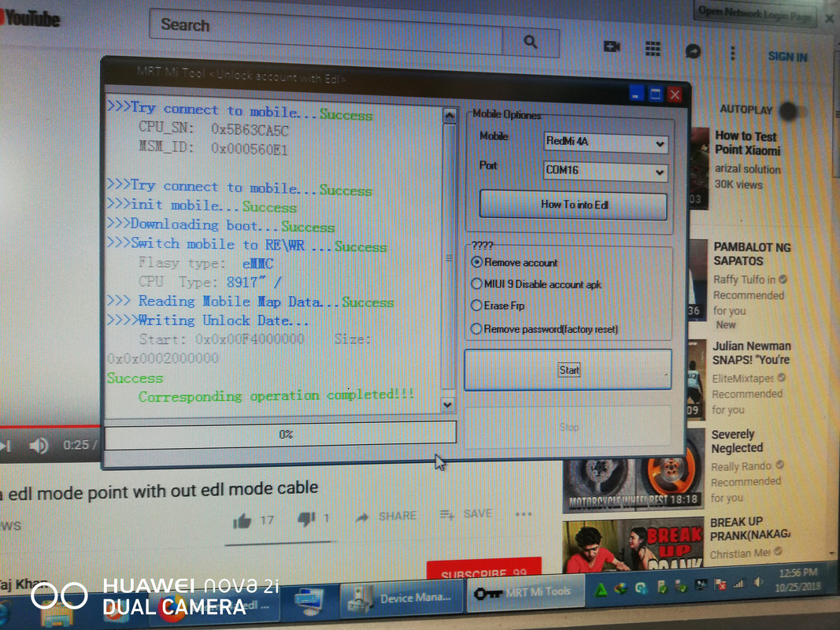Viewport: 840px width, 630px height.
Task: Open the Julian Newman SNAPS video
Action: pos(751,353)
